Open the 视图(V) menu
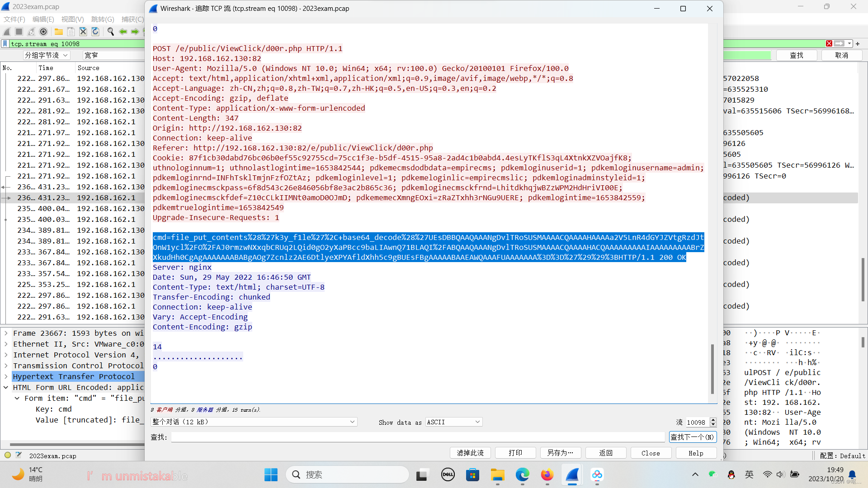Screen dimensions: 868x488 (72, 19)
